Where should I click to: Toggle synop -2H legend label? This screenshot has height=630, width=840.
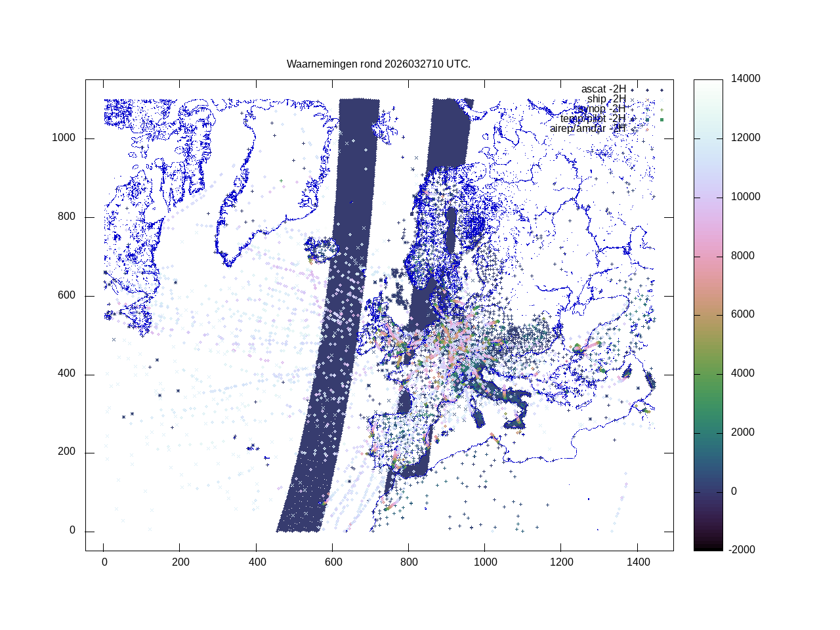600,109
